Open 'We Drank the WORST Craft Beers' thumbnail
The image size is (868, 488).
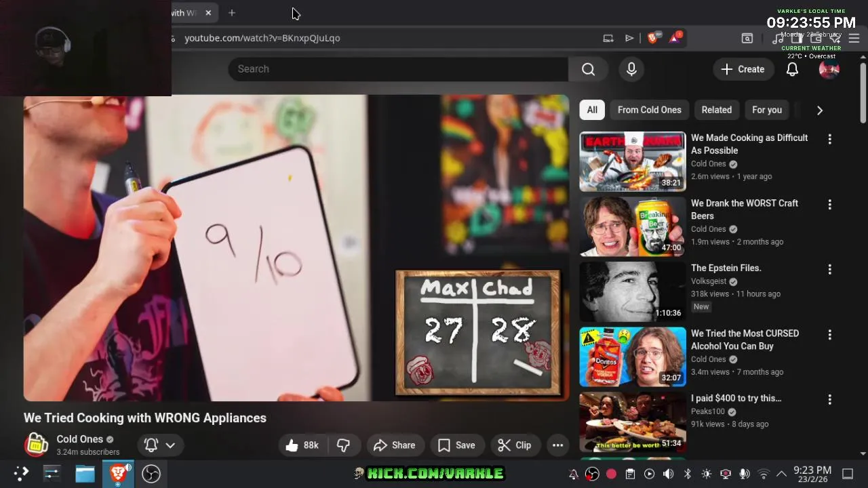pos(633,226)
